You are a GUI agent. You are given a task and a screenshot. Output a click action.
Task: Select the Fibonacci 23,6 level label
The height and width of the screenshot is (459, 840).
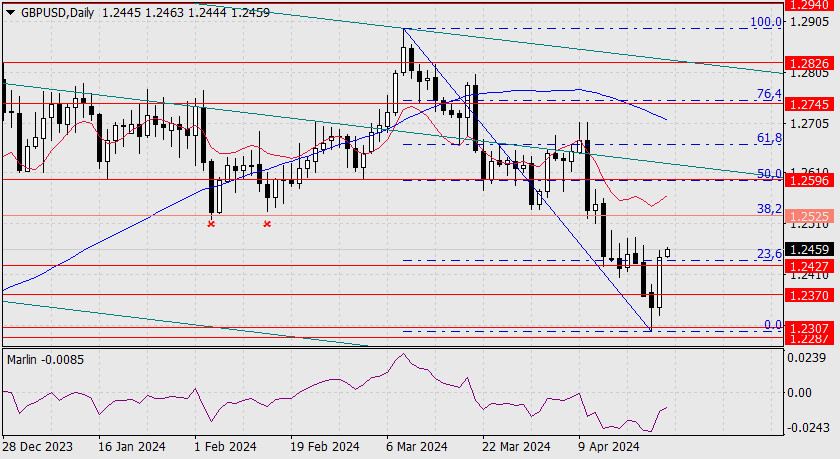click(x=769, y=253)
